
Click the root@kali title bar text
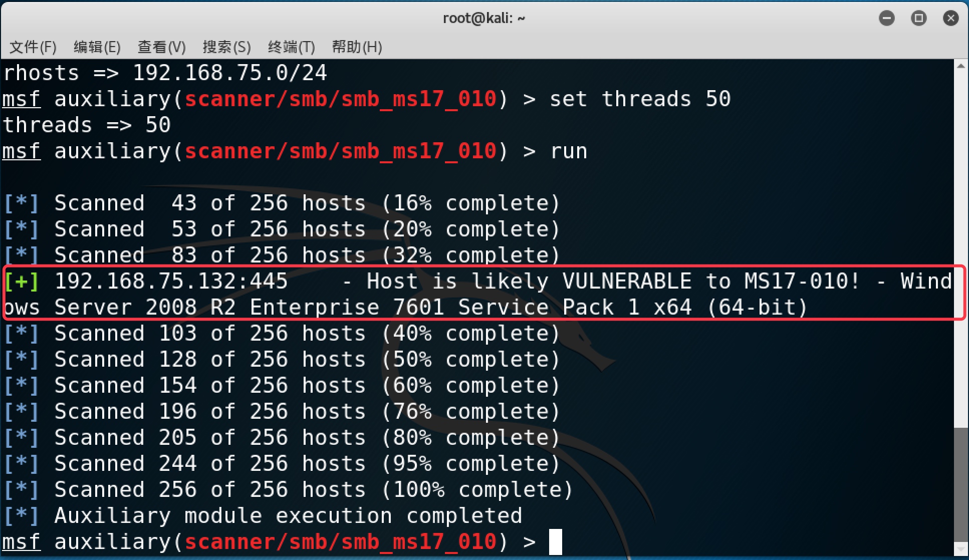click(484, 19)
